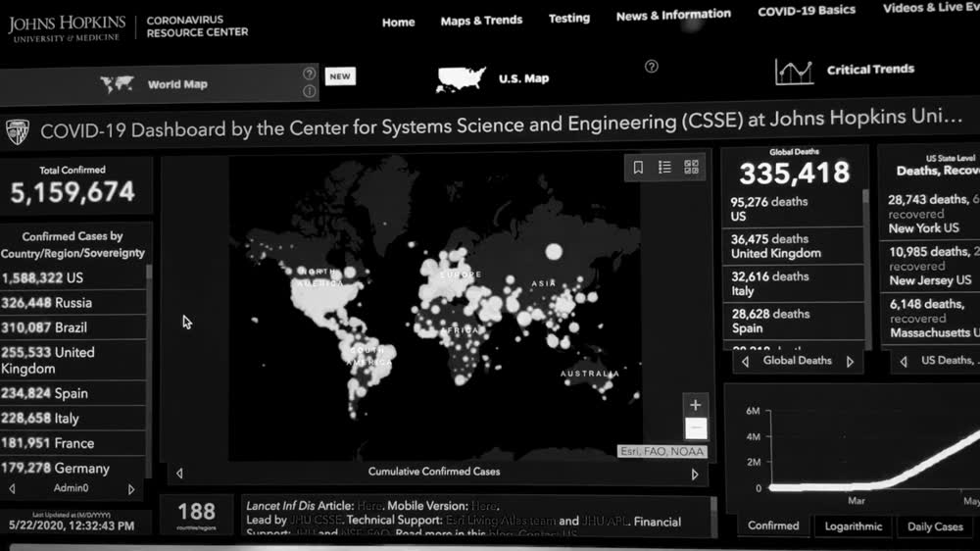The image size is (980, 551).
Task: Select the 179,278 Germany row
Action: point(73,469)
